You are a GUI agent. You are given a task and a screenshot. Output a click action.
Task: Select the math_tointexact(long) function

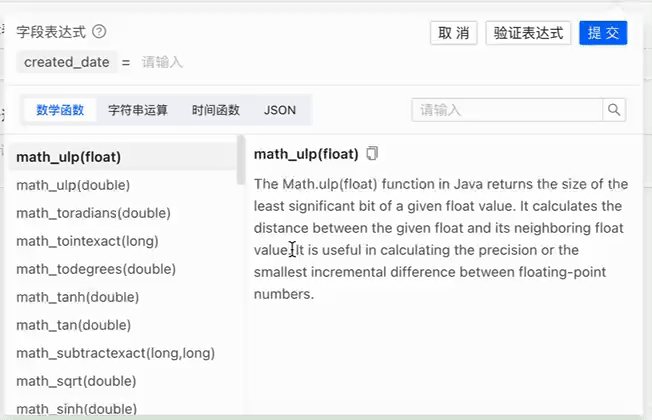(x=87, y=241)
